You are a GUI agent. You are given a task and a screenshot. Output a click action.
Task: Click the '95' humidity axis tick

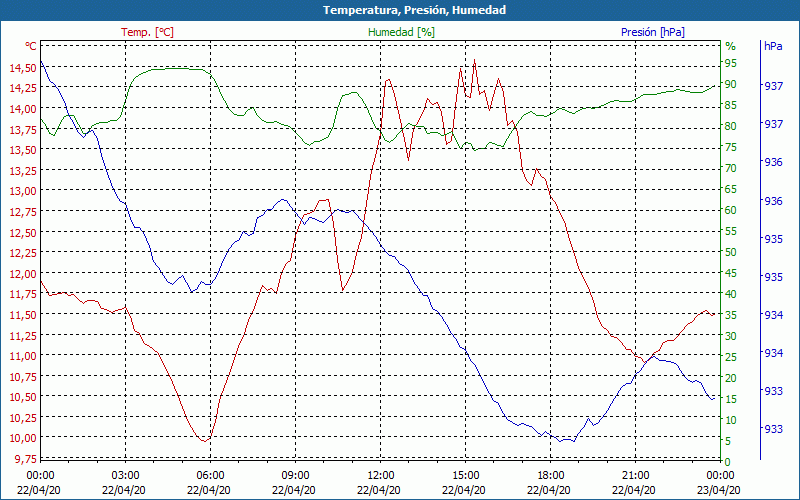point(731,63)
